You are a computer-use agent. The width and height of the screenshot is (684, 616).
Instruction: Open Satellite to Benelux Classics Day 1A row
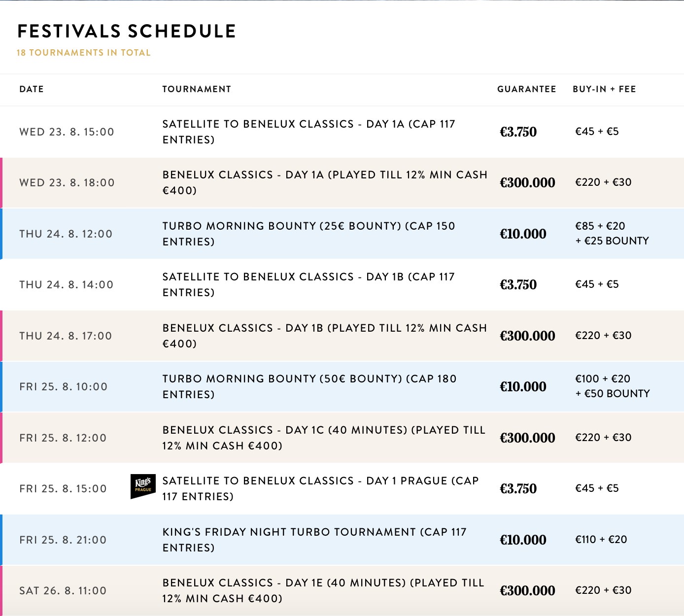tap(308, 132)
